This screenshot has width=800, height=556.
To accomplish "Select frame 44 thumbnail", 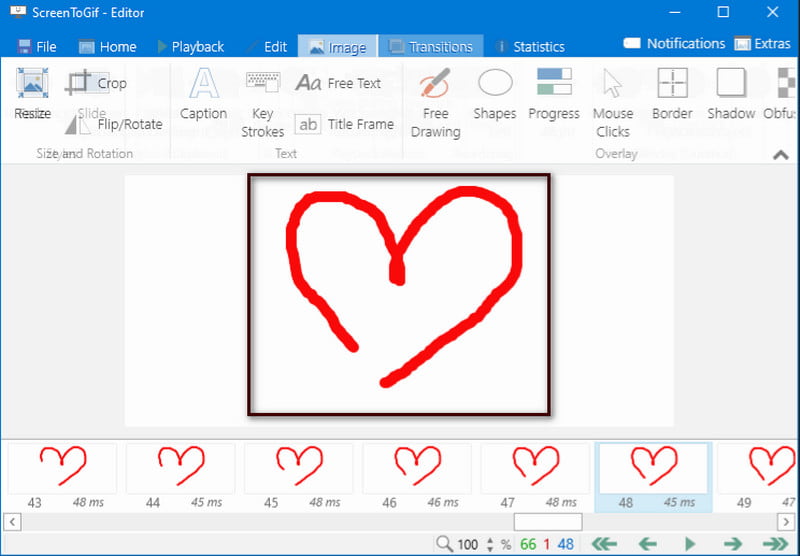I will pyautogui.click(x=181, y=477).
